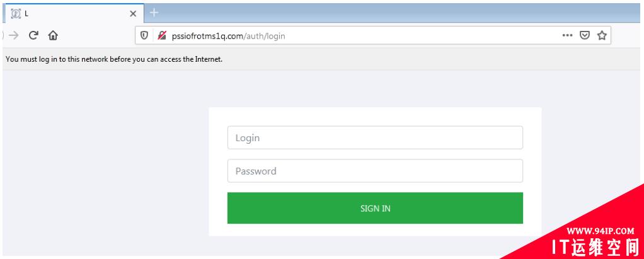Open the tracking protection shield icon
644x259 pixels.
(x=144, y=36)
